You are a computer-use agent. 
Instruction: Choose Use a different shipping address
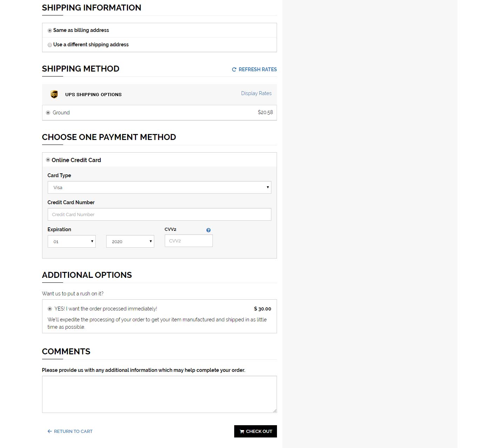(50, 45)
